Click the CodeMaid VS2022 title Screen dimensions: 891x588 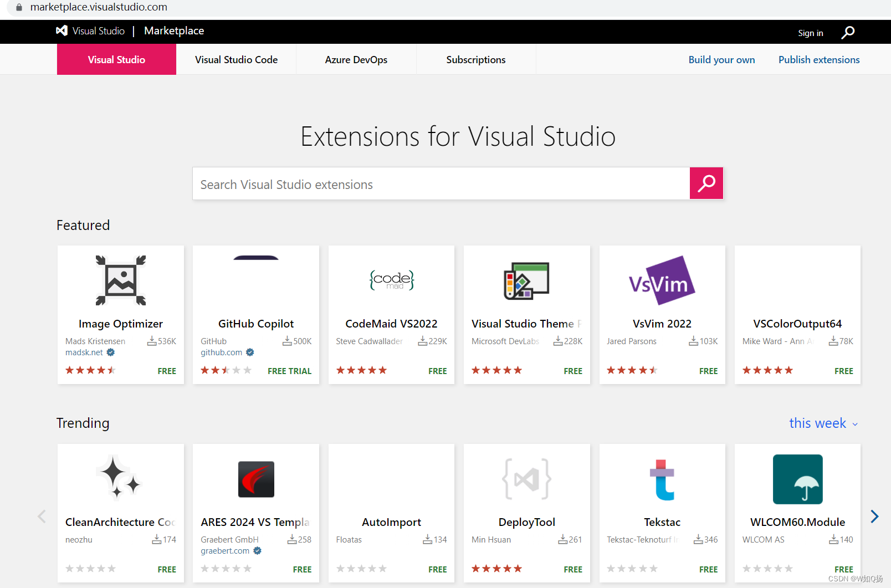click(392, 324)
